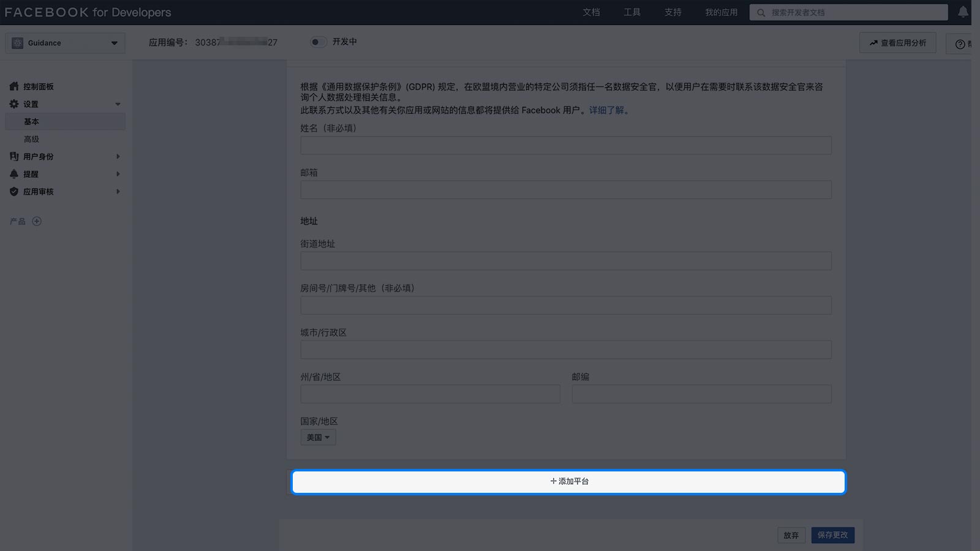Open the 美国 country dropdown
This screenshot has width=980, height=551.
[318, 437]
